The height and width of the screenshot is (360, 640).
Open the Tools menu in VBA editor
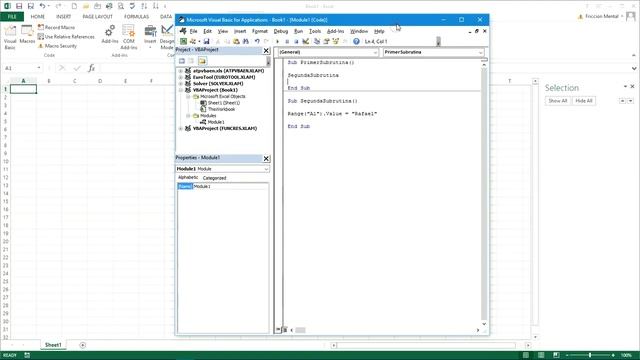click(x=315, y=31)
